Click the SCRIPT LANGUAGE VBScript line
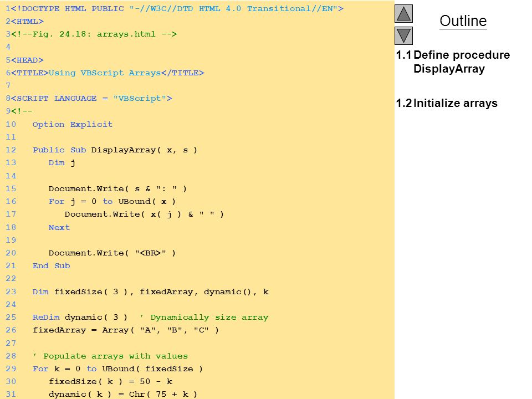This screenshot has width=532, height=399. point(91,99)
